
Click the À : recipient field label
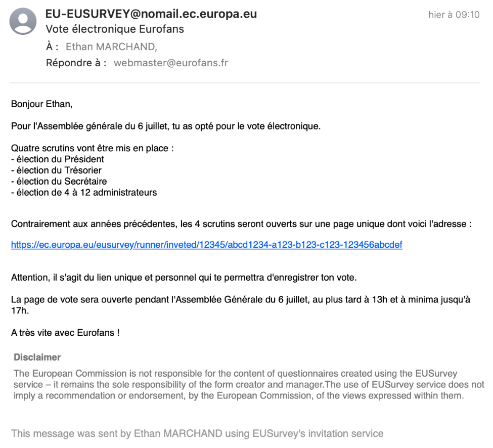53,47
